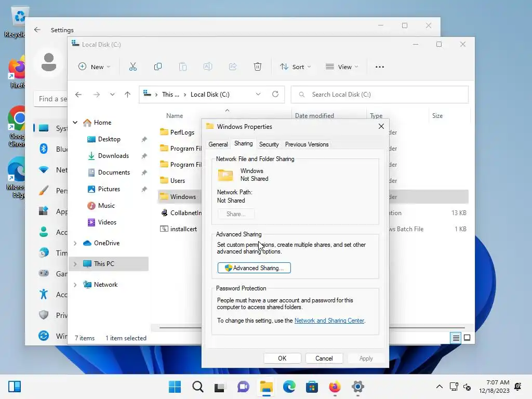Open the View dropdown menu
Viewport: 532px width, 399px height.
[x=342, y=67]
